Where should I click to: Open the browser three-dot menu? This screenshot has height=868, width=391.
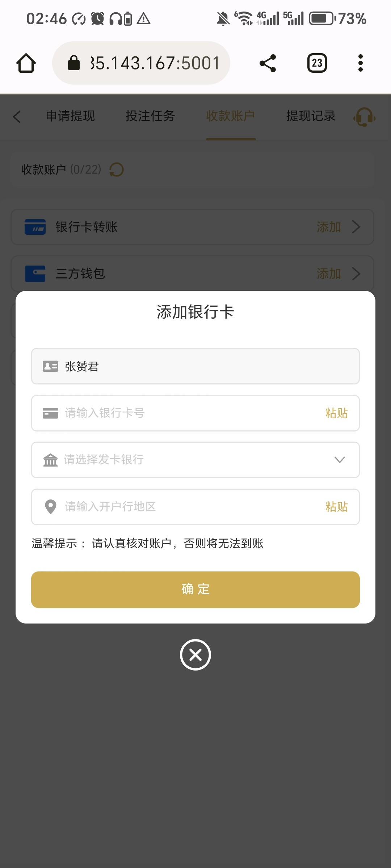(x=360, y=63)
